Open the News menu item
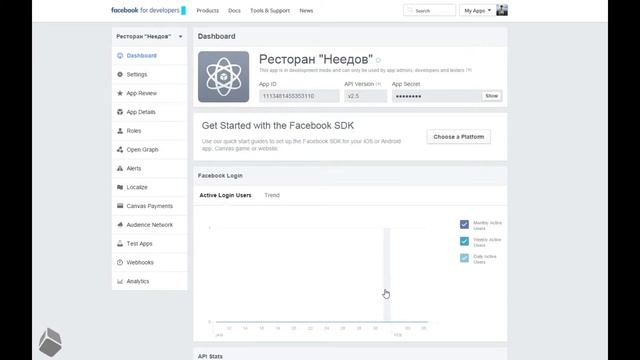Screen dimensions: 640x360 point(306,11)
